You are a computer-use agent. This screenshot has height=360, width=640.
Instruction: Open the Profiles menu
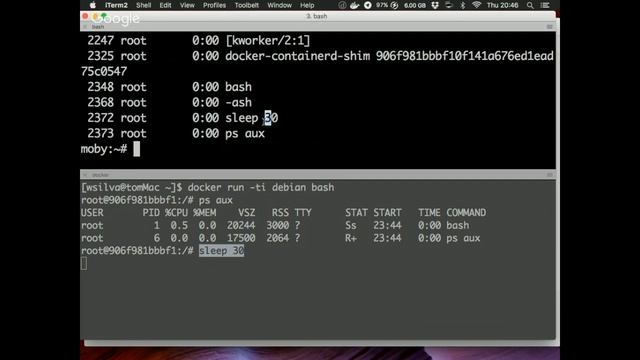click(x=214, y=5)
